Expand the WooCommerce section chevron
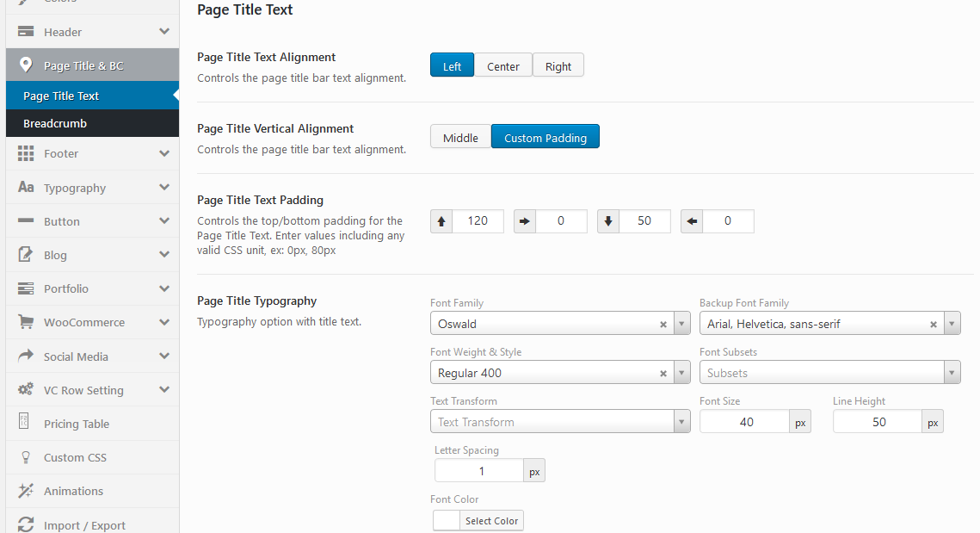This screenshot has width=980, height=533. (164, 322)
